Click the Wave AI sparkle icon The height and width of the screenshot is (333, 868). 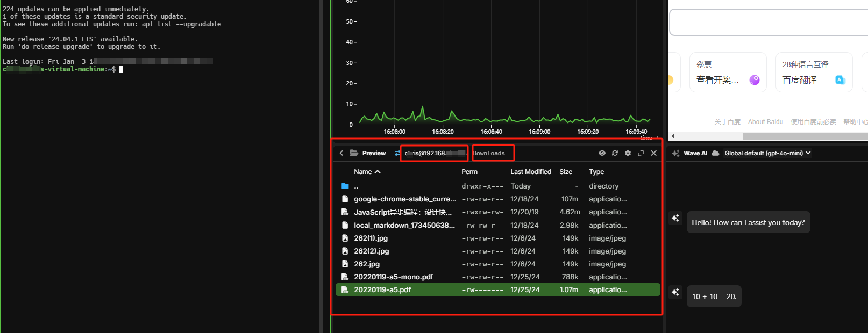click(x=675, y=153)
